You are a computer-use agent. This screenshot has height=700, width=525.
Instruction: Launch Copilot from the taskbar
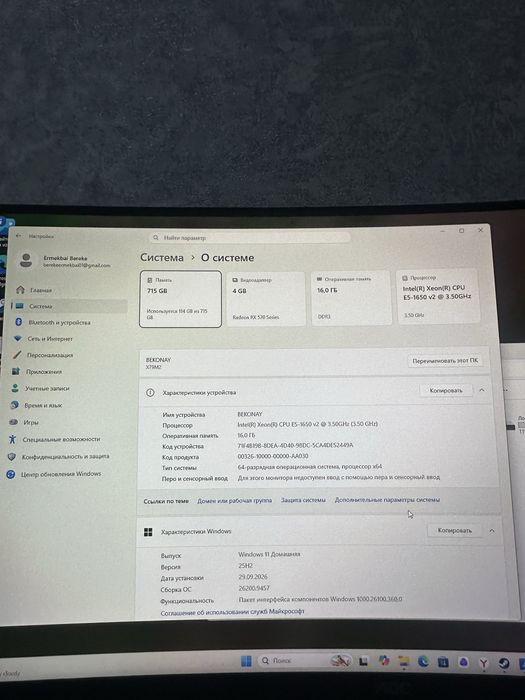point(384,661)
